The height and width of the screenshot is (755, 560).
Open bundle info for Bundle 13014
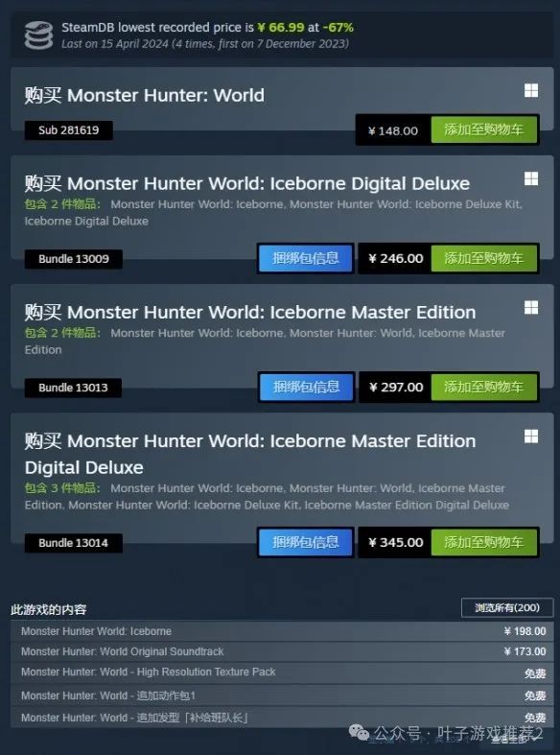(x=306, y=542)
